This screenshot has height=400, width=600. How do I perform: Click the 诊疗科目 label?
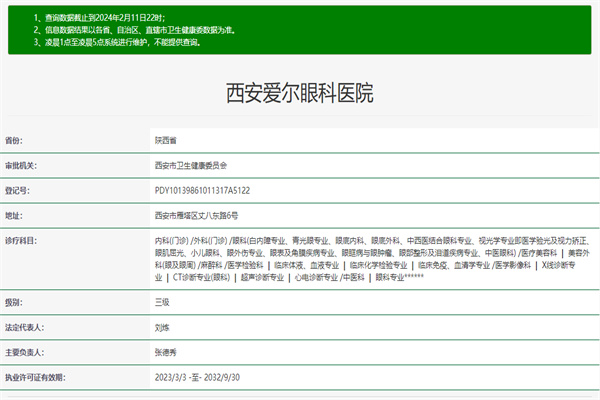[21, 241]
